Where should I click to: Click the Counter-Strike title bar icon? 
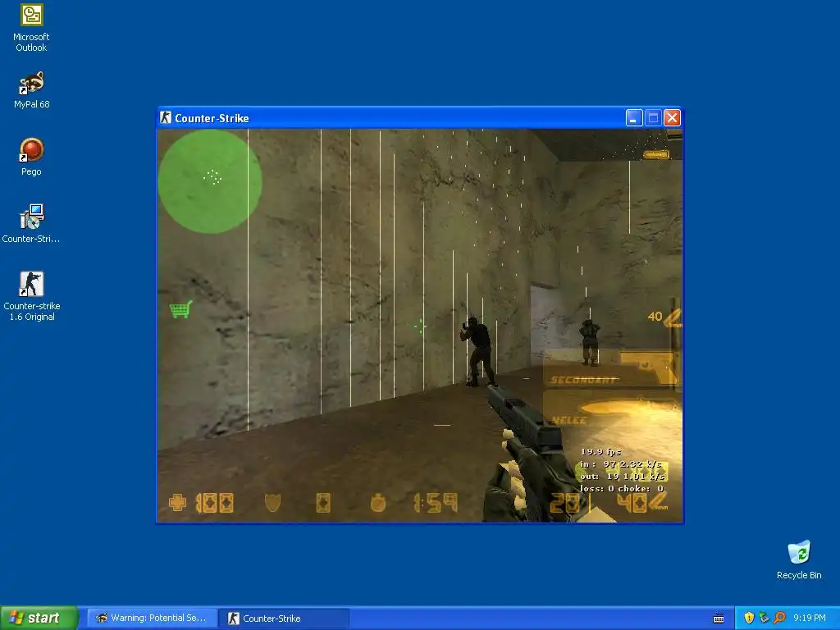(x=166, y=117)
